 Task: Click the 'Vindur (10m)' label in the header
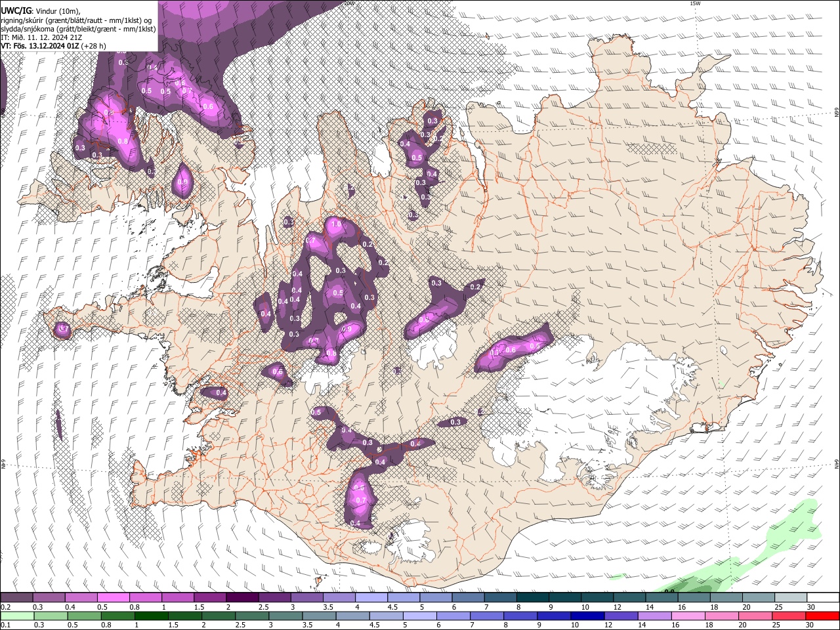point(58,10)
